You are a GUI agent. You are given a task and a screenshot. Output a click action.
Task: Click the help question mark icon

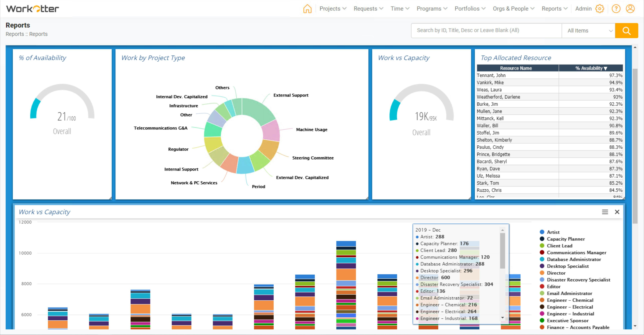616,9
